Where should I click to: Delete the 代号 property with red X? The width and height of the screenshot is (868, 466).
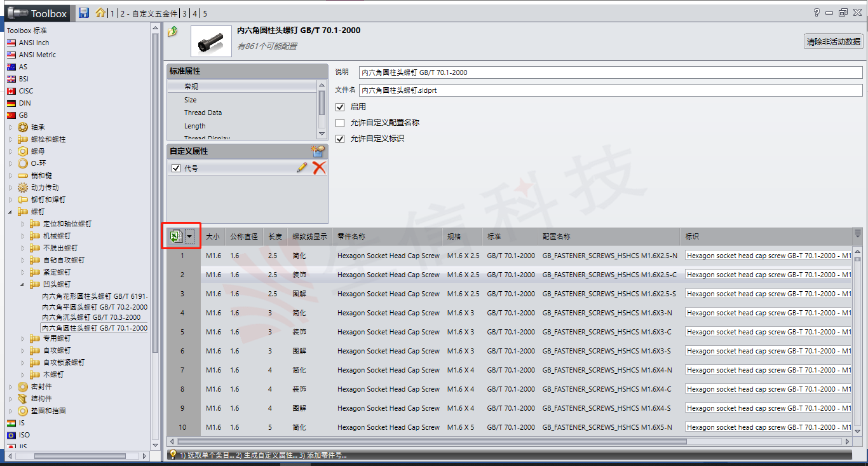[x=319, y=168]
